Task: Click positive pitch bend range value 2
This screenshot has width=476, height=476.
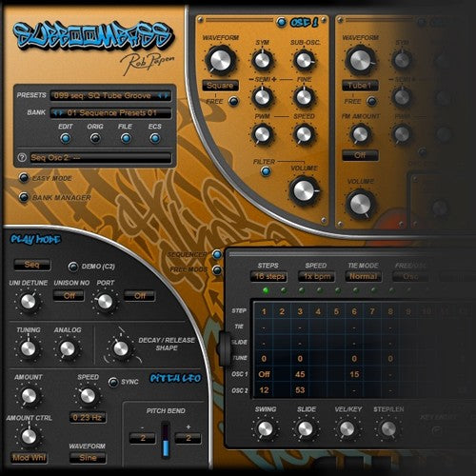Action: [x=188, y=438]
